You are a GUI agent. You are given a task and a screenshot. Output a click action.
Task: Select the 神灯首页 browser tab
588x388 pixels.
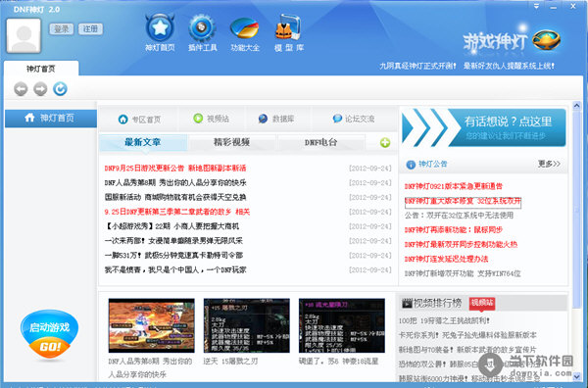(x=41, y=69)
